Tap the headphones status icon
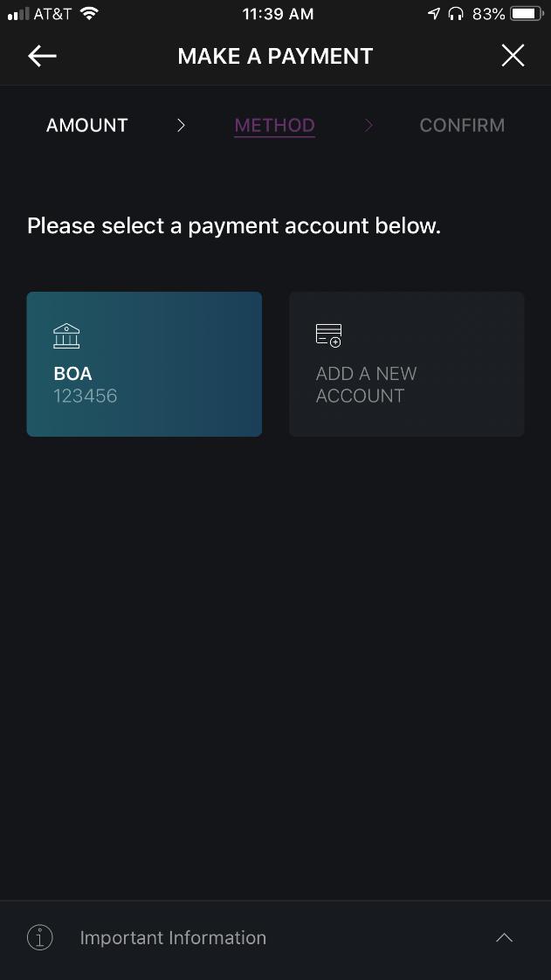551x980 pixels. [454, 14]
